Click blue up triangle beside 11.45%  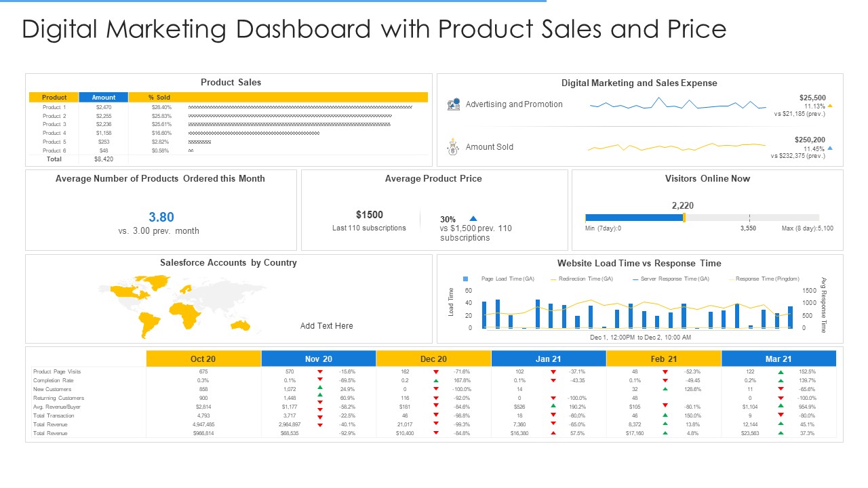click(830, 148)
